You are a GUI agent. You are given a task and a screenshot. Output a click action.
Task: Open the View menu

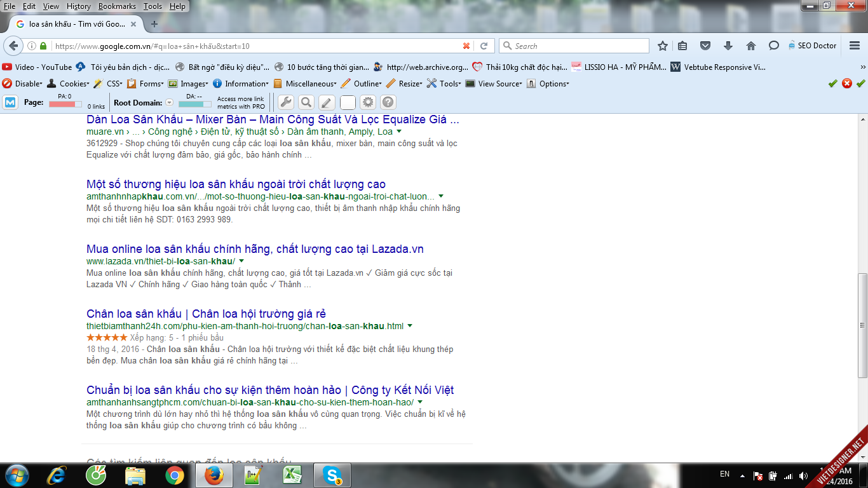pyautogui.click(x=51, y=6)
